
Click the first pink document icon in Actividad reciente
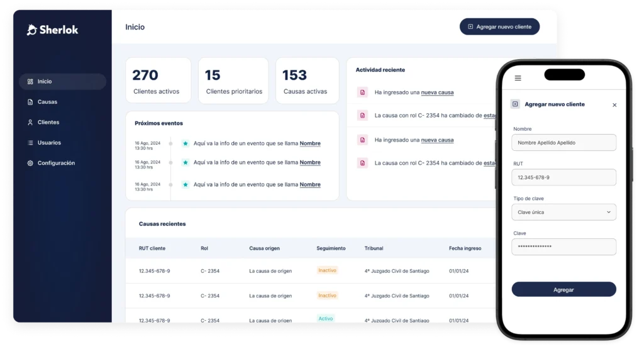(362, 92)
